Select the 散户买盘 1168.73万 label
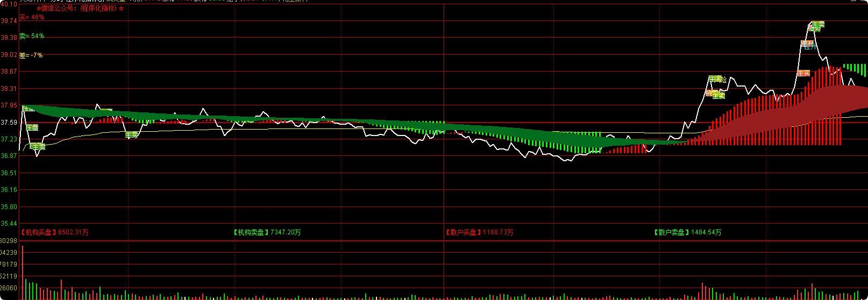The width and height of the screenshot is (868, 300). 479,232
